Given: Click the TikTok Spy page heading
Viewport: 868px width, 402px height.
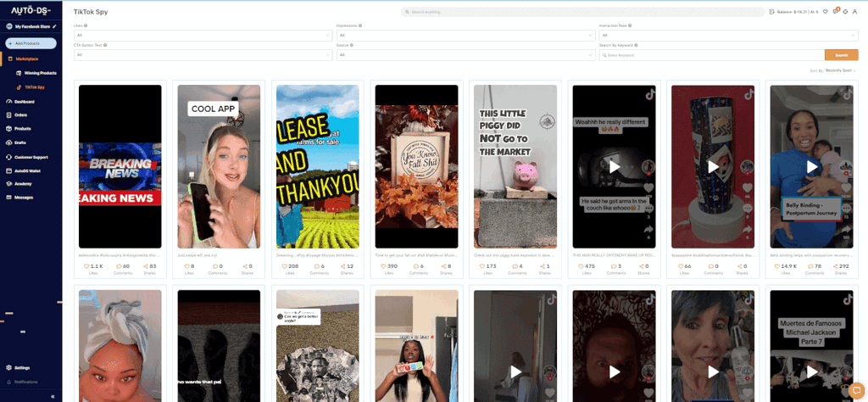Looking at the screenshot, I should [91, 12].
